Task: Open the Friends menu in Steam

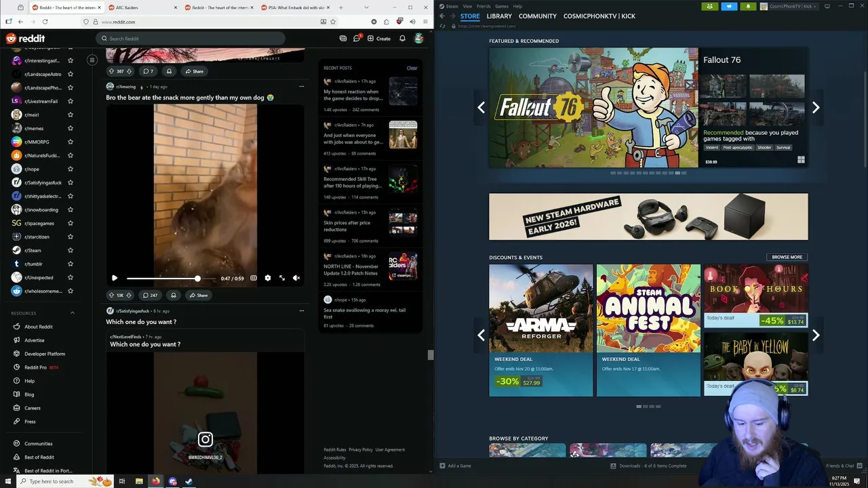Action: [x=484, y=6]
